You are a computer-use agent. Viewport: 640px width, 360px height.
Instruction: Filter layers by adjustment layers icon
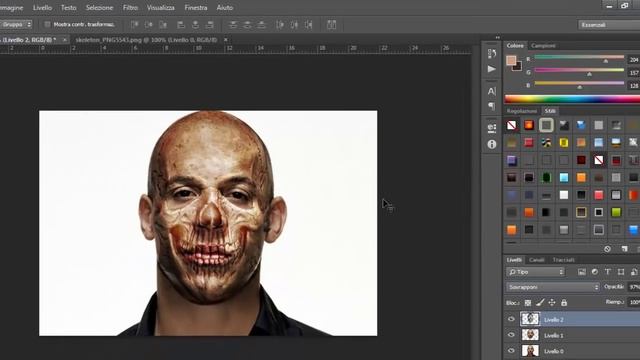click(x=595, y=272)
